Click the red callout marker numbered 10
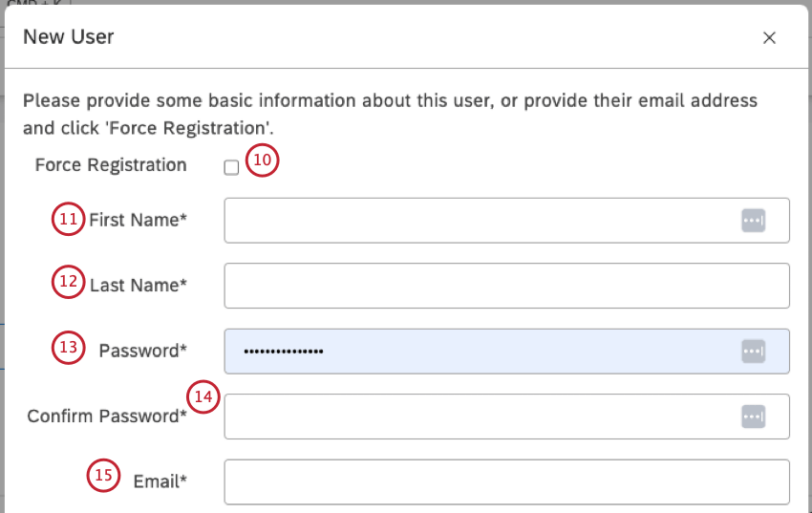Viewport: 812px width, 513px height. pos(262,160)
